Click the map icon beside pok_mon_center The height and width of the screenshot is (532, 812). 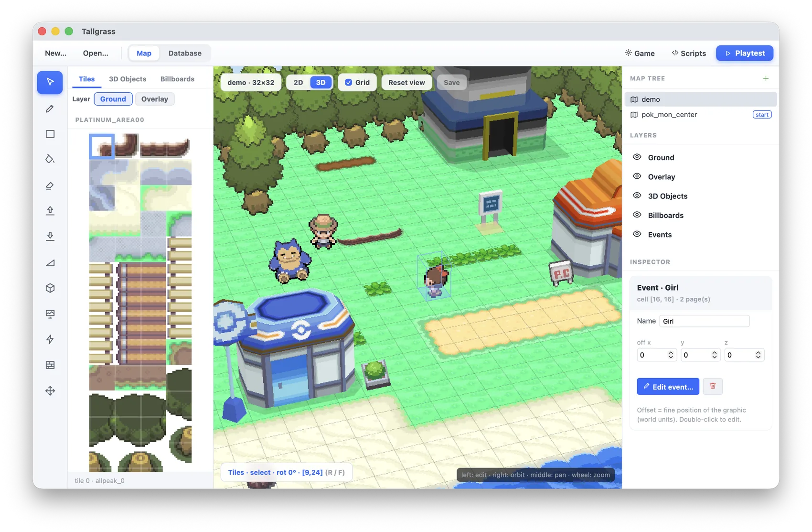(634, 115)
